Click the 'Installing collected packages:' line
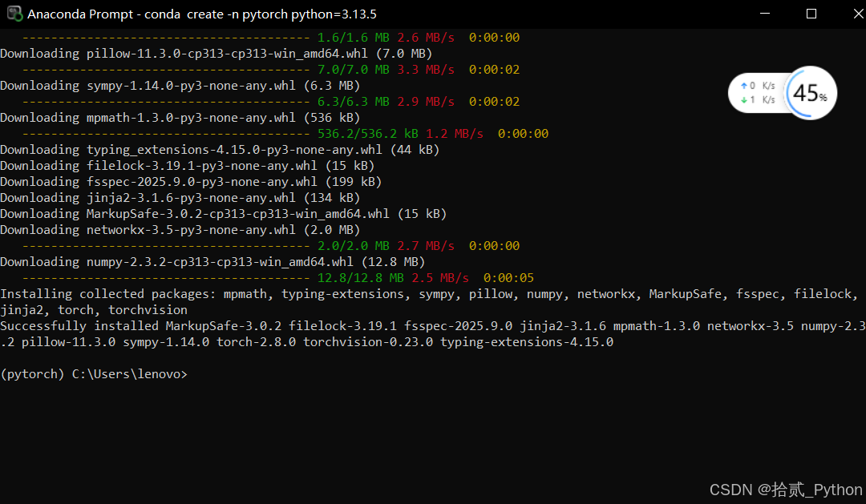 pyautogui.click(x=428, y=294)
